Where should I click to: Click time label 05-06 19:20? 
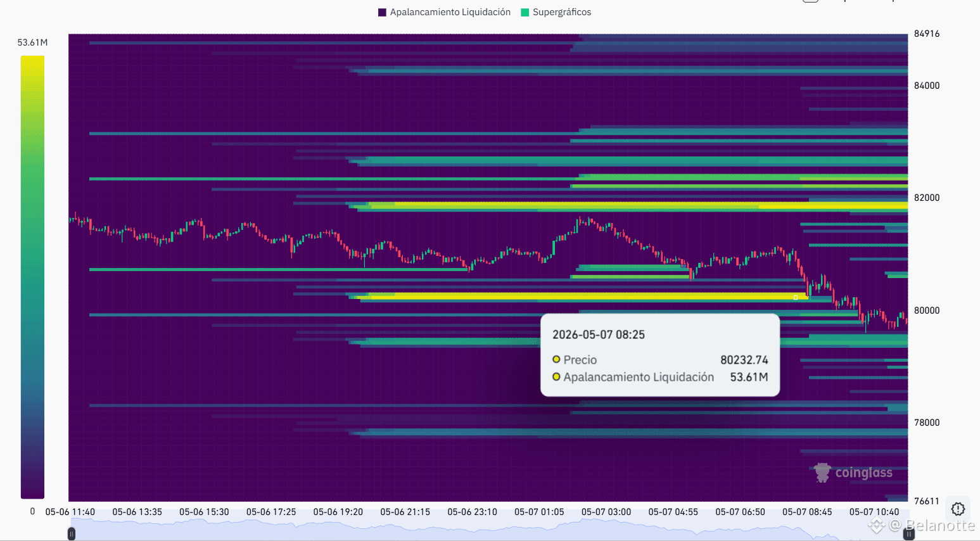point(338,512)
